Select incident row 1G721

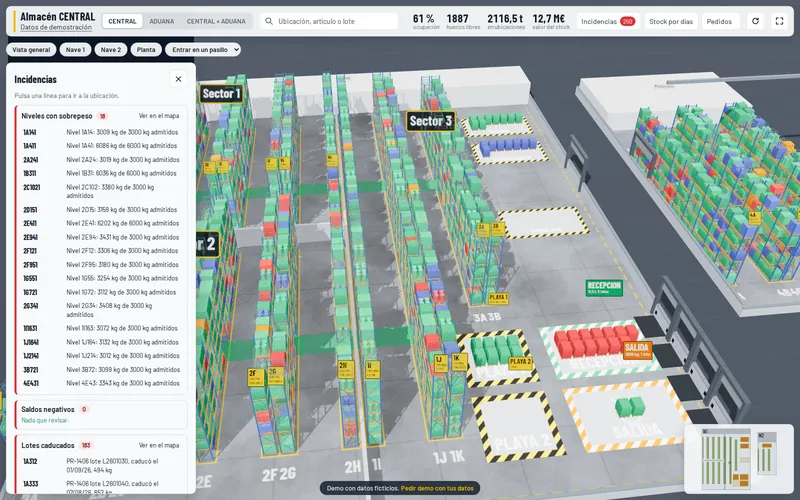pyautogui.click(x=101, y=292)
